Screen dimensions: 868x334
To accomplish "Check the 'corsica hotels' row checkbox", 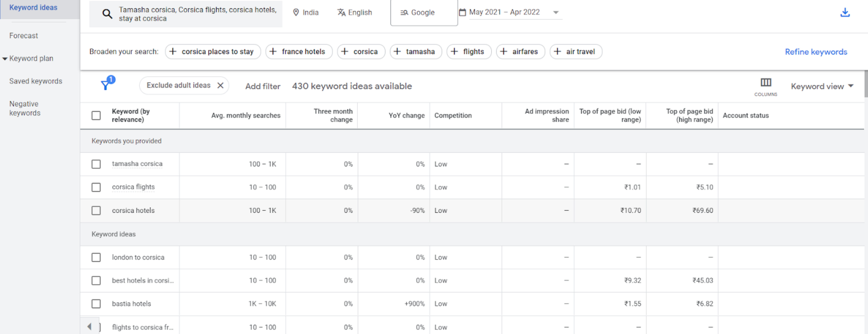I will (96, 210).
